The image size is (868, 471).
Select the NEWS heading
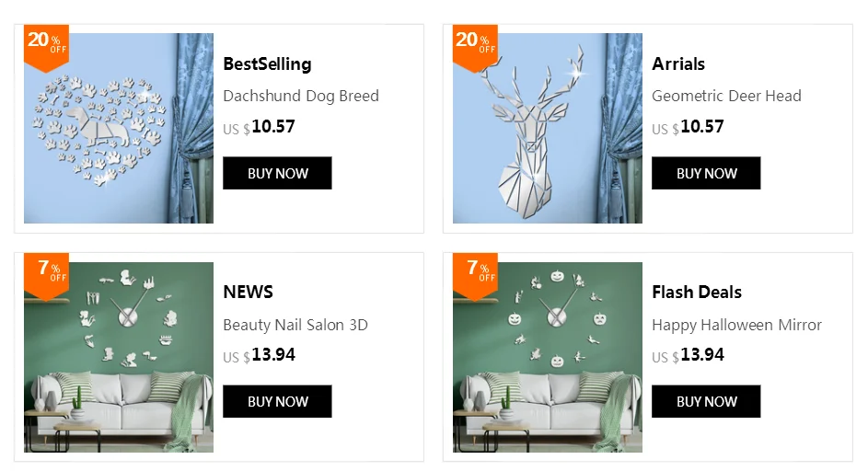[x=248, y=293]
